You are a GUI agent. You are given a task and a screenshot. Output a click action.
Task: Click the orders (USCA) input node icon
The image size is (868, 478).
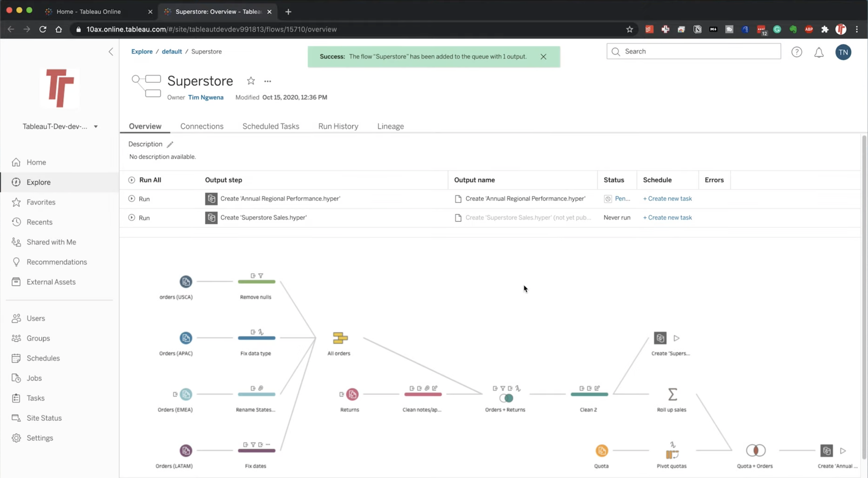[x=186, y=281]
